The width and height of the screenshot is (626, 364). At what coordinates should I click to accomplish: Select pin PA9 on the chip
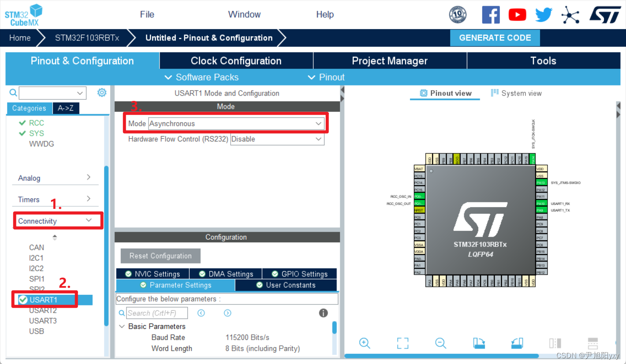coord(540,210)
